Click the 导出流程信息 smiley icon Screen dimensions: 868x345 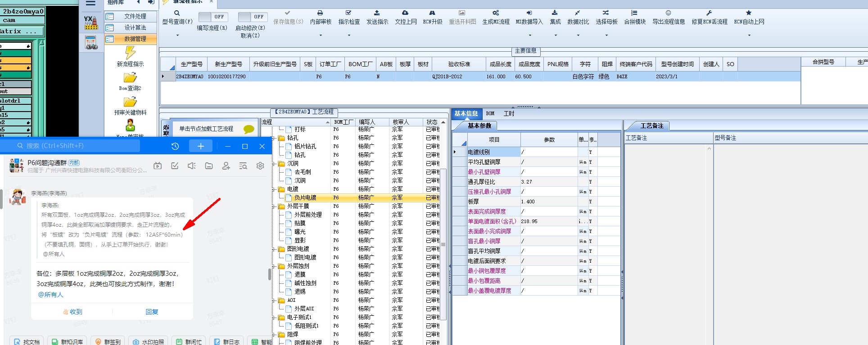click(669, 13)
